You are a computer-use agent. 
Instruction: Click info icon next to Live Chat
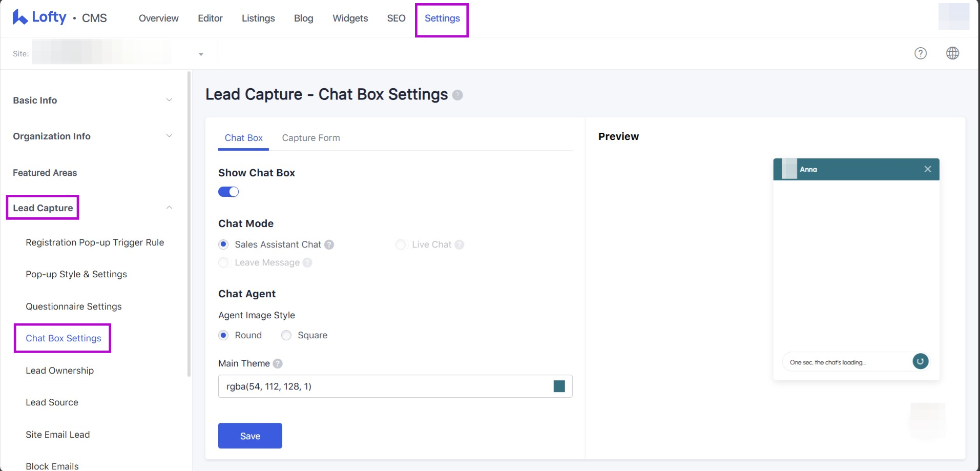coord(460,245)
